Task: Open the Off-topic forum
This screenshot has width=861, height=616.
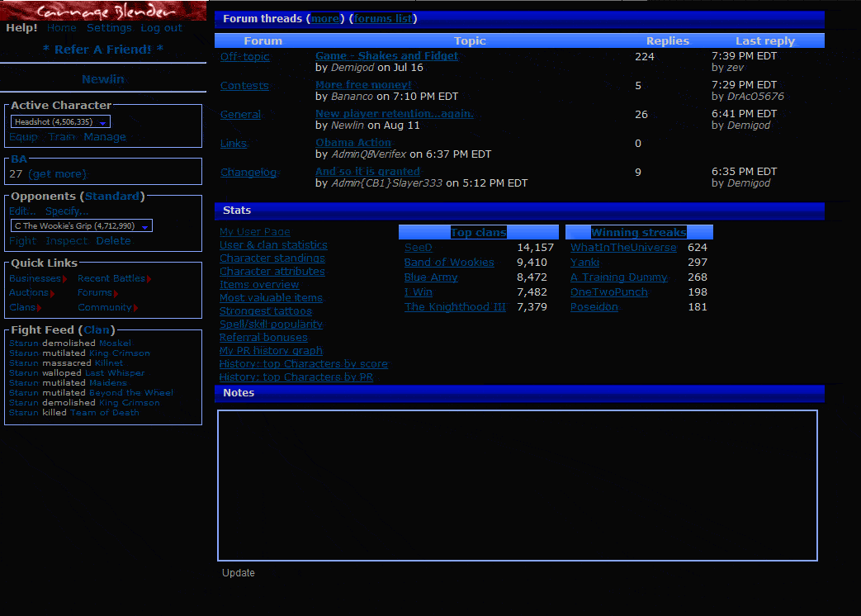Action: tap(245, 56)
